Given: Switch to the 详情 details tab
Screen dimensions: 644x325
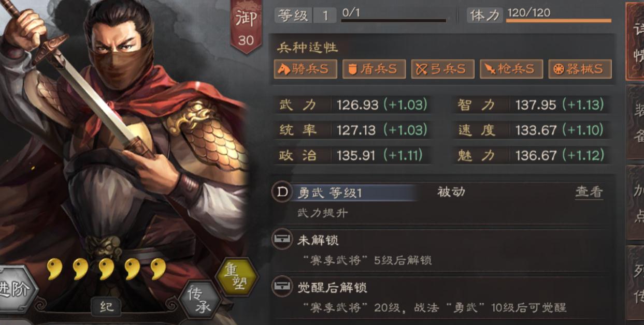Looking at the screenshot, I should point(635,41).
